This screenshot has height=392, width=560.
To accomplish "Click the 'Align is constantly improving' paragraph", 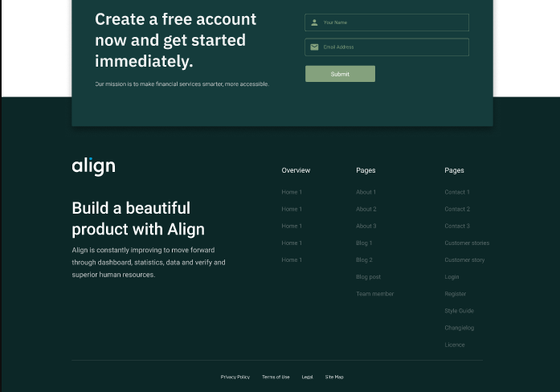I will click(x=149, y=263).
